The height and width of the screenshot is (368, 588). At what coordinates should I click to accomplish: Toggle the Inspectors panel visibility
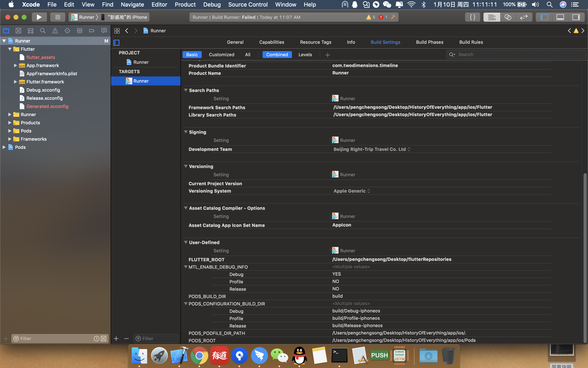pos(576,17)
